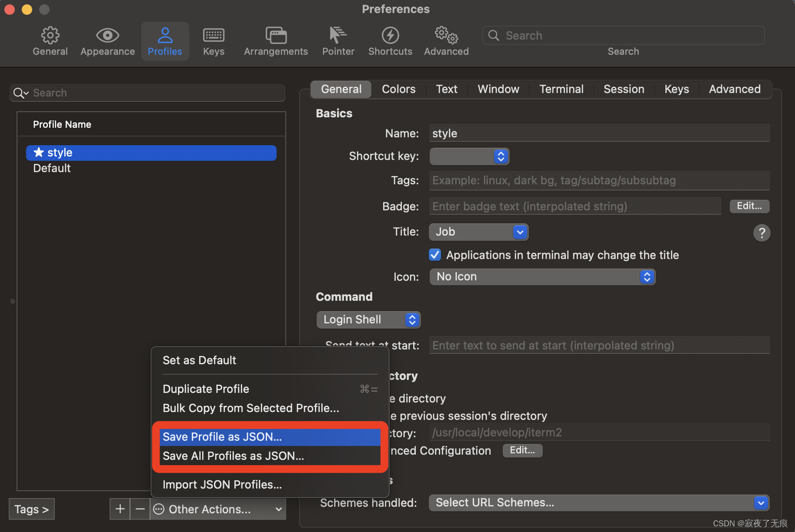The image size is (795, 532).
Task: Switch to the Keys toolbar icon
Action: coord(213,41)
